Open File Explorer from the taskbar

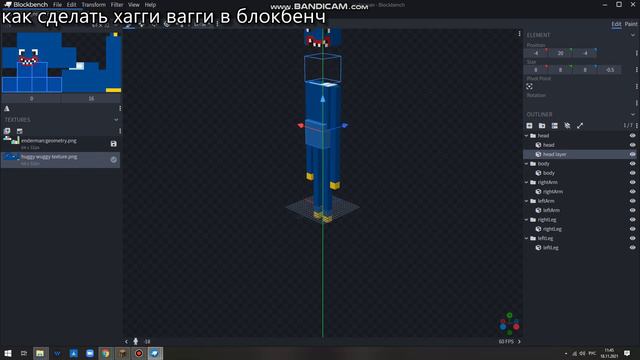(40, 353)
